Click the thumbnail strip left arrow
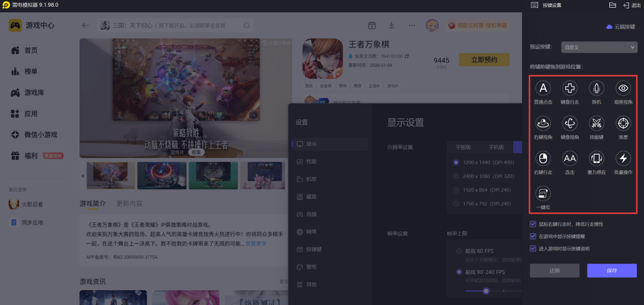 click(83, 176)
